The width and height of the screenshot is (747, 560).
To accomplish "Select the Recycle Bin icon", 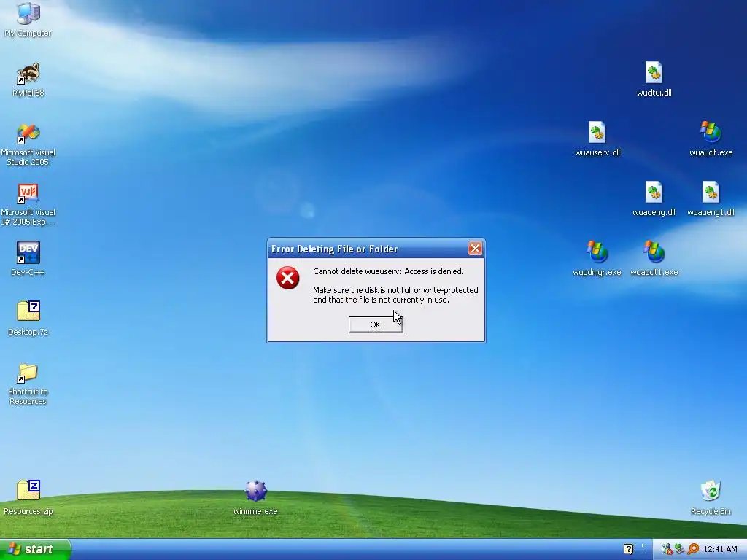I will [711, 497].
